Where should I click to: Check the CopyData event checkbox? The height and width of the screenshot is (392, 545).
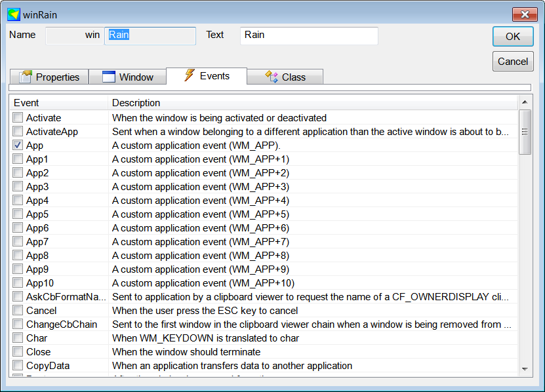(x=18, y=365)
